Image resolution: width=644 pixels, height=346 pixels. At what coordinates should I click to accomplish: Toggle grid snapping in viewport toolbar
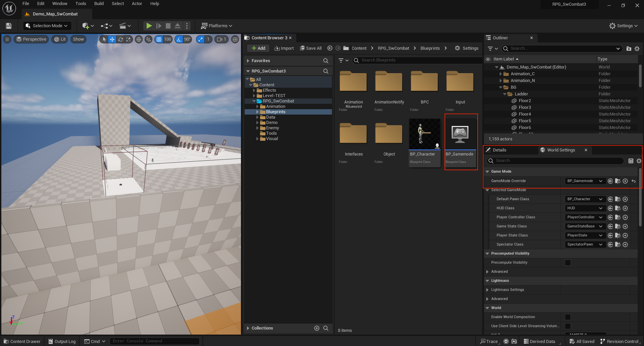159,39
